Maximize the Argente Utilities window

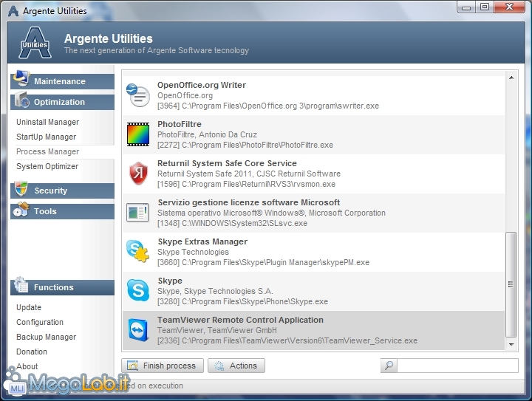pyautogui.click(x=485, y=7)
